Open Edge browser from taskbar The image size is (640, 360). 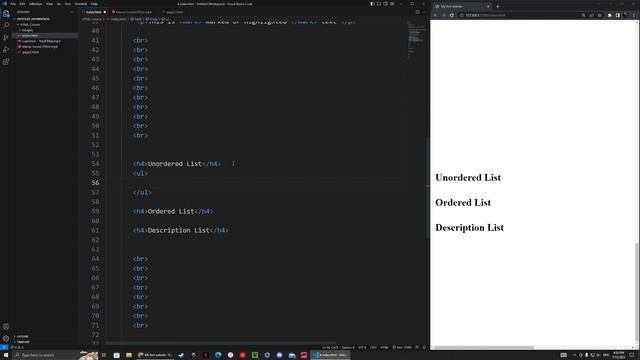click(218, 355)
